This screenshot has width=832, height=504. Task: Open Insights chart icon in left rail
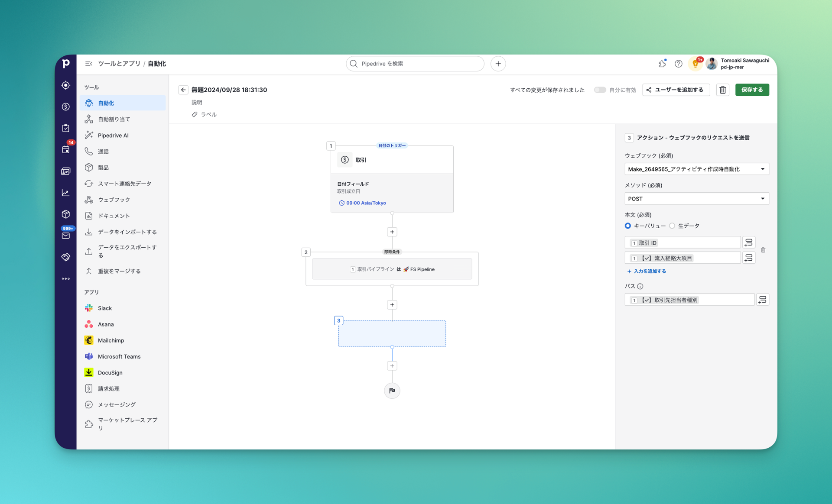[66, 193]
